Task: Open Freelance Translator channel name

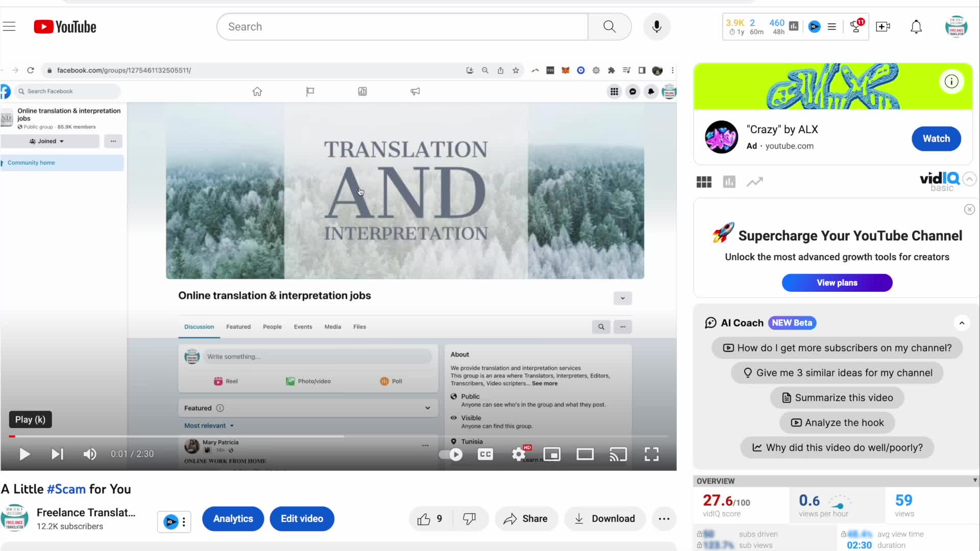Action: tap(86, 513)
